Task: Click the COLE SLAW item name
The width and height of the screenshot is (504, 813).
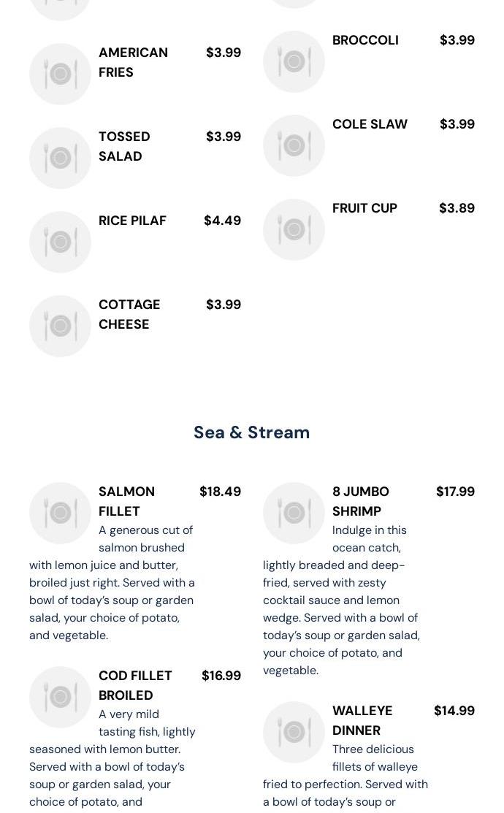Action: (x=370, y=124)
